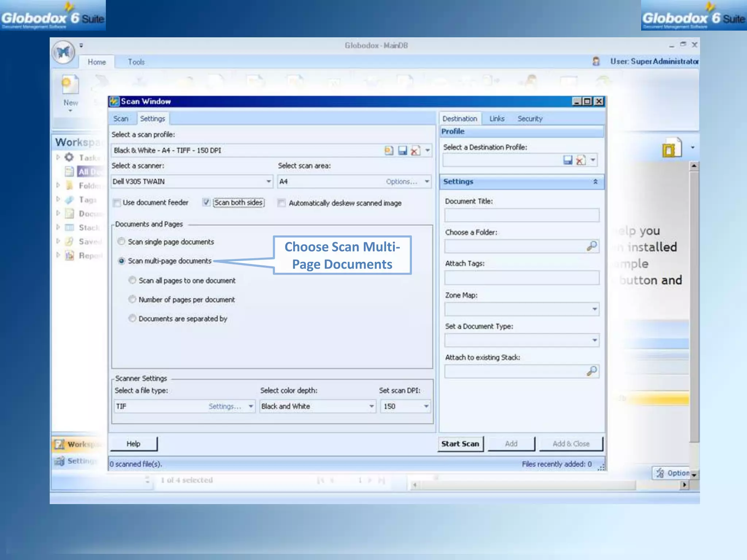The height and width of the screenshot is (560, 747).
Task: Click the Tags icon in workspace tree
Action: (x=69, y=199)
